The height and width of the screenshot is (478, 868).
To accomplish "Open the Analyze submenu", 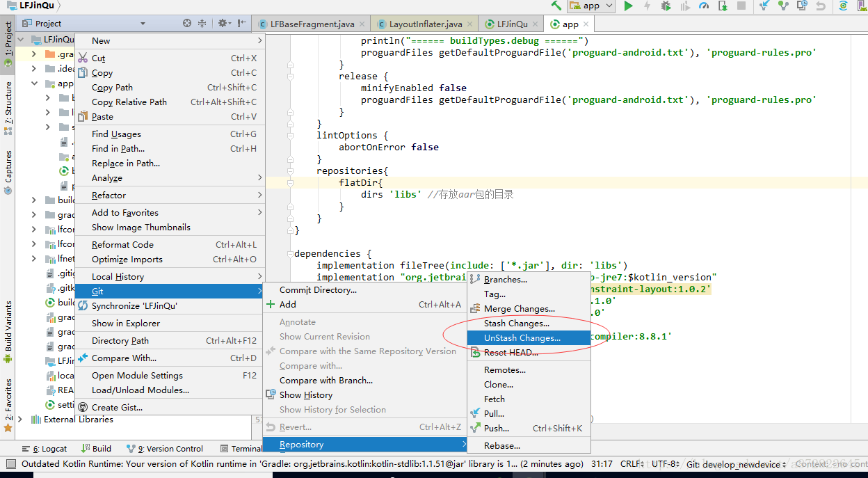I will coord(170,177).
